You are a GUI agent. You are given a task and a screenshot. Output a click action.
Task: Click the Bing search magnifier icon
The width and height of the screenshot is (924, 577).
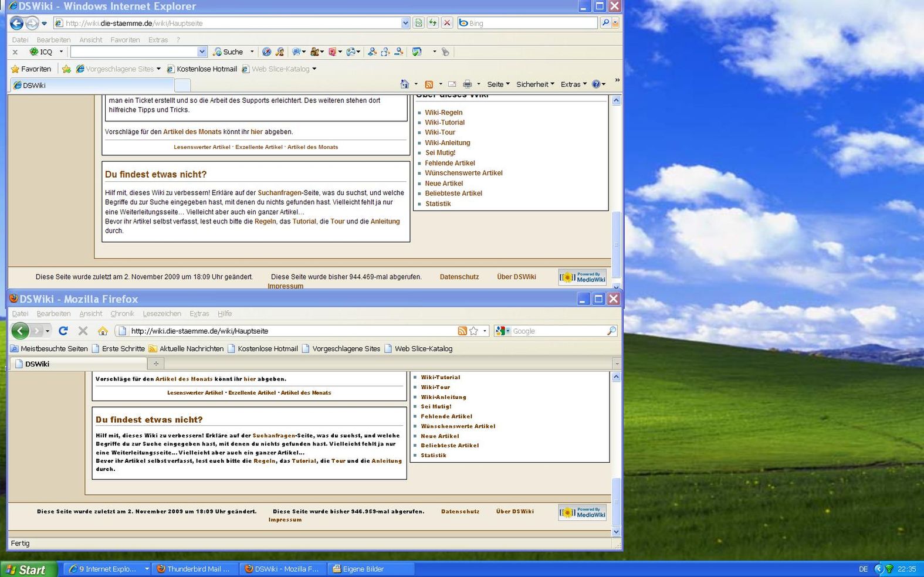point(605,23)
